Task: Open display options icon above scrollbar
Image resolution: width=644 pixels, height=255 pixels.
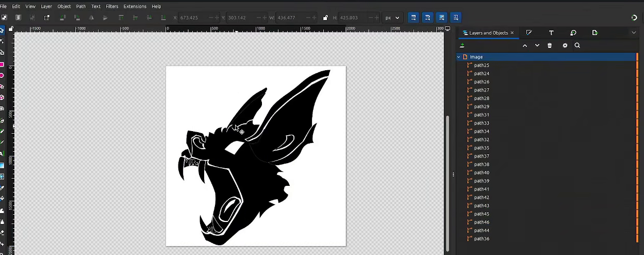Action: pos(448,29)
